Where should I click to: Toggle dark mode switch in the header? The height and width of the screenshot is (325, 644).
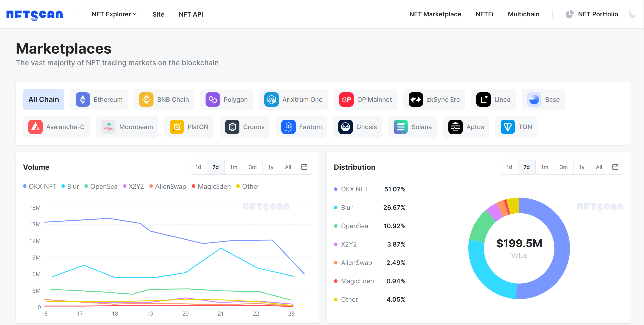(x=633, y=14)
